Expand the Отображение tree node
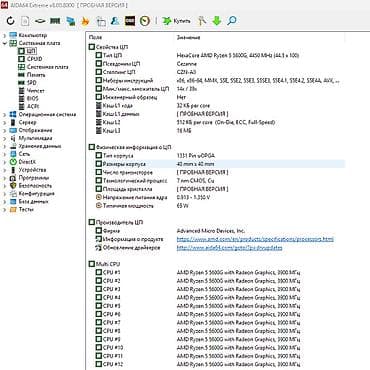Viewport: 370px width, 370px height. [x=4, y=130]
